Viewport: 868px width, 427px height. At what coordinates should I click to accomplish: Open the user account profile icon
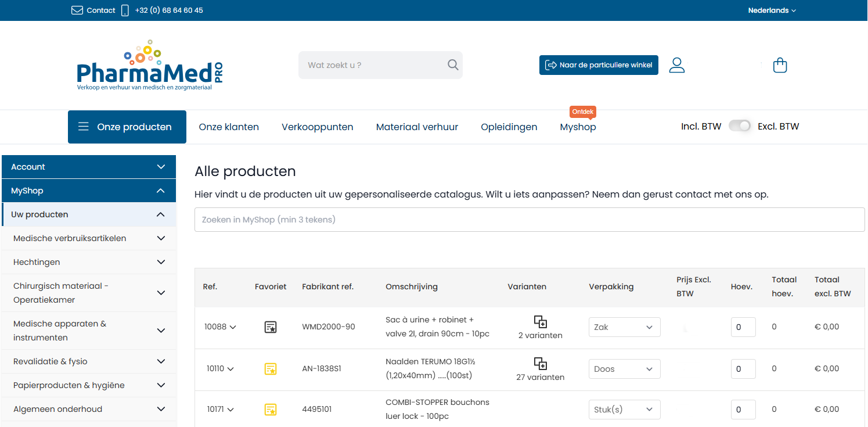[676, 65]
